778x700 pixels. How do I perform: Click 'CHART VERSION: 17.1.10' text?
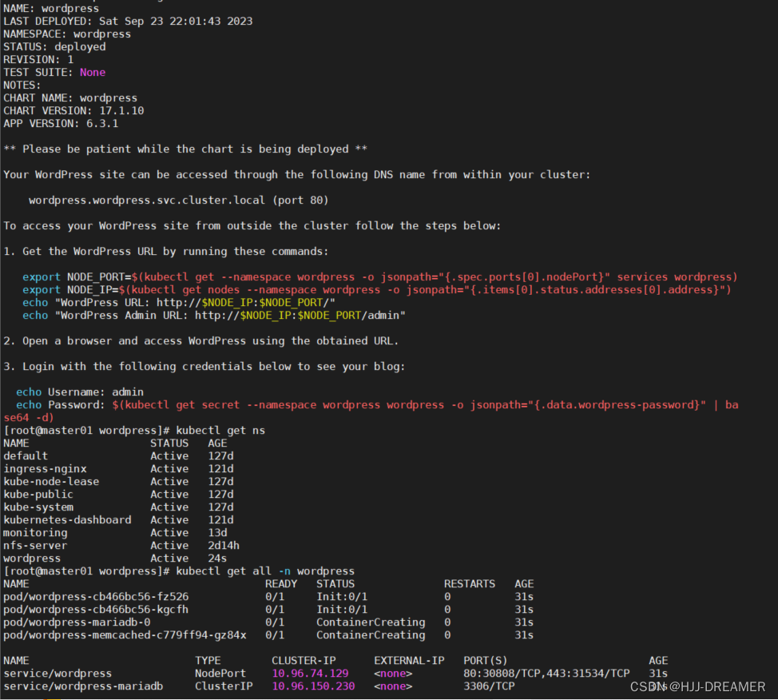click(x=74, y=111)
